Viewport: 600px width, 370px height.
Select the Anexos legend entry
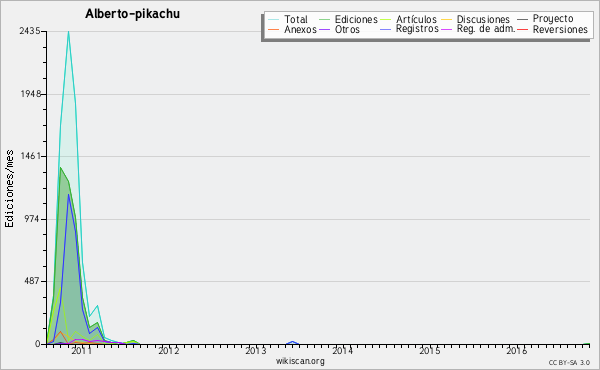(300, 29)
